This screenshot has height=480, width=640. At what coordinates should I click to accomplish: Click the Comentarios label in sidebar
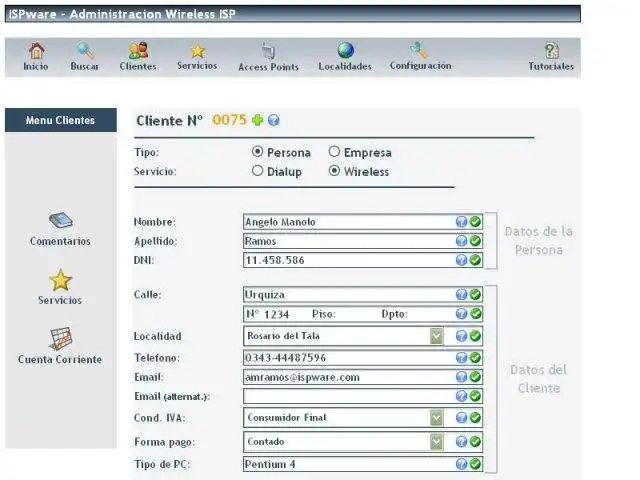pos(60,241)
